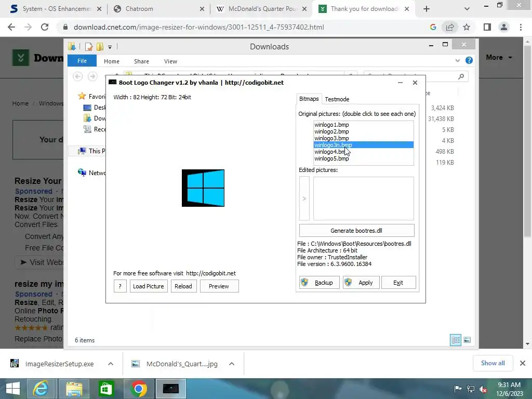Viewport: 532px width, 399px height.
Task: Open the Windows Start button
Action: point(13,389)
